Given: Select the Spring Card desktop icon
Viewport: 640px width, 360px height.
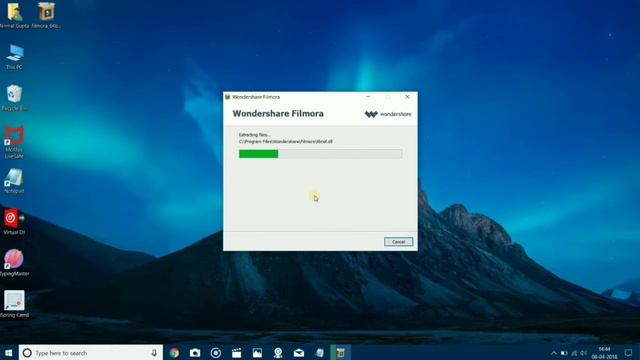Looking at the screenshot, I should tap(15, 304).
